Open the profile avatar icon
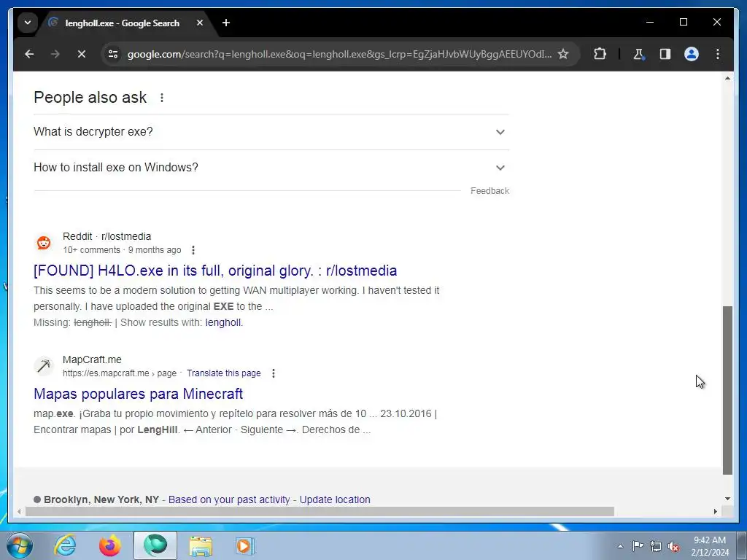747x560 pixels. [x=692, y=54]
